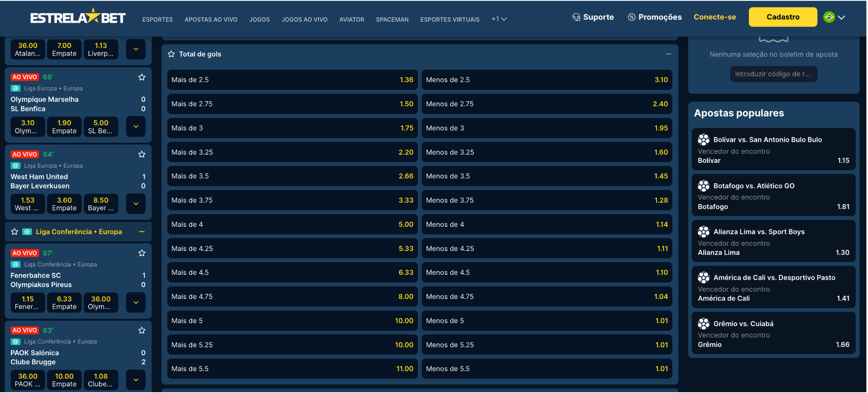Open ESPORTES VIRTUAIS section
868x393 pixels.
coord(450,19)
